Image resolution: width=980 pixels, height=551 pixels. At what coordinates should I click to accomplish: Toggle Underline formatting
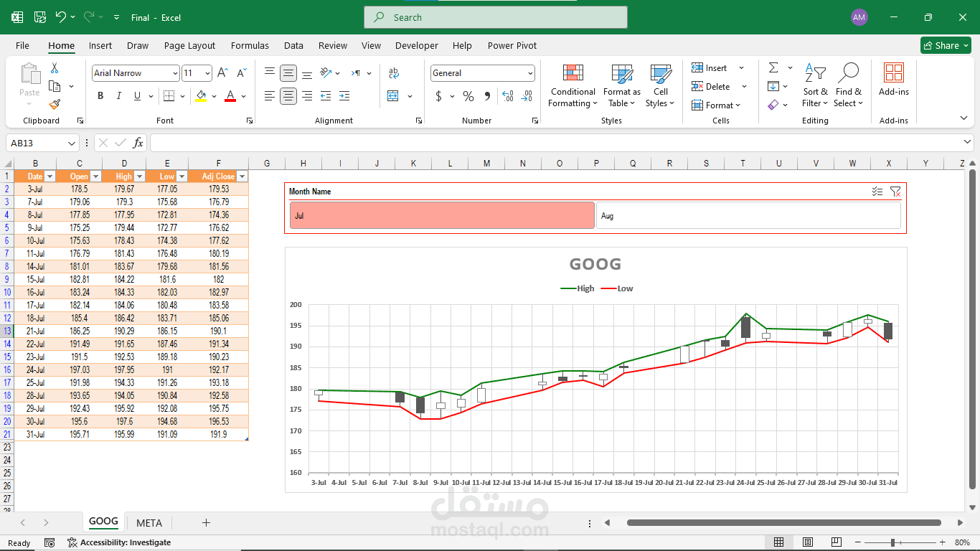[137, 96]
